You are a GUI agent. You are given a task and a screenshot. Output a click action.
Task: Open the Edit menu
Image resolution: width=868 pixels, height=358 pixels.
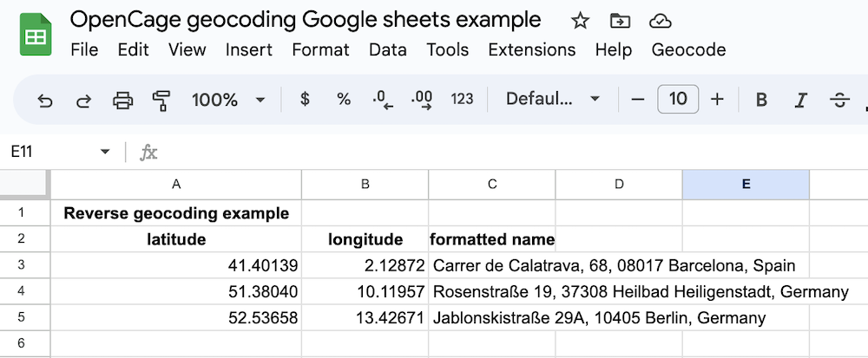pos(134,49)
